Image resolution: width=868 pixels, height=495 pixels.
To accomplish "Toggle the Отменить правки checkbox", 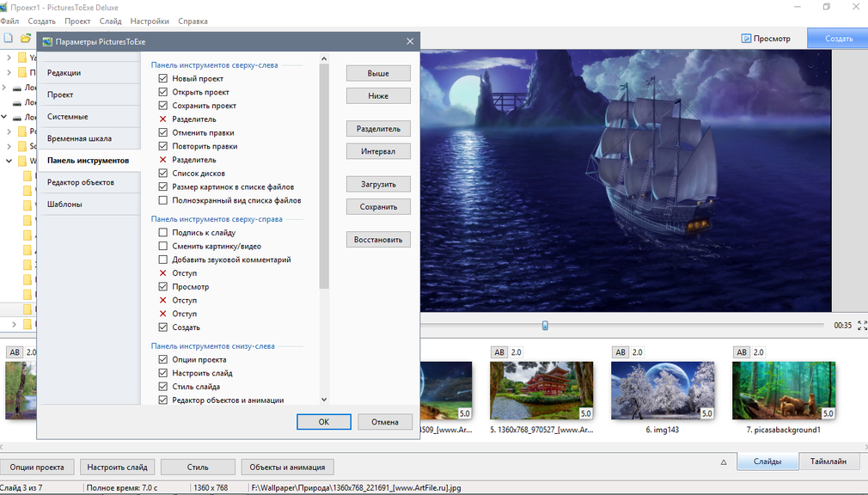I will 162,132.
